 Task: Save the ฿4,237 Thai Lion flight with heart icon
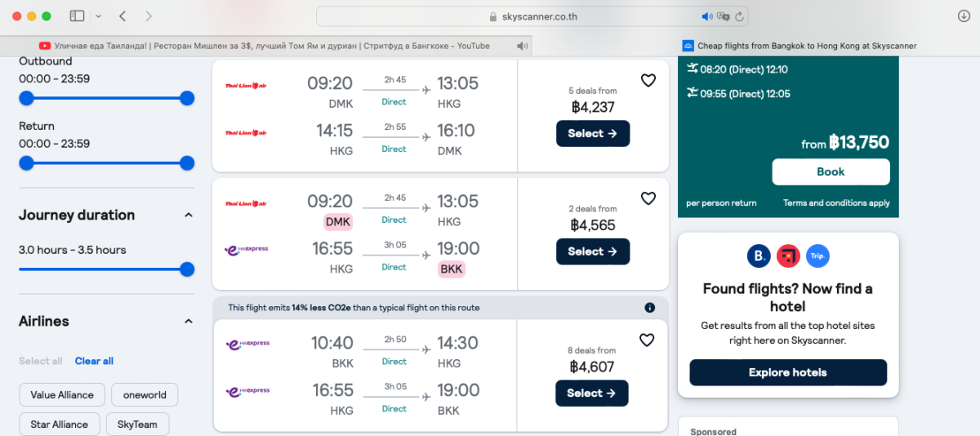[648, 80]
